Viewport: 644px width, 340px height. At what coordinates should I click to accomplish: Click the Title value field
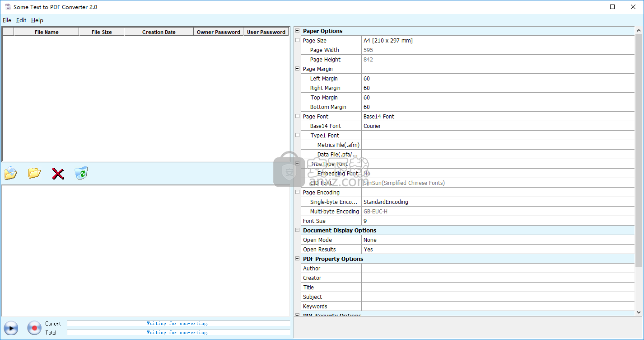498,287
